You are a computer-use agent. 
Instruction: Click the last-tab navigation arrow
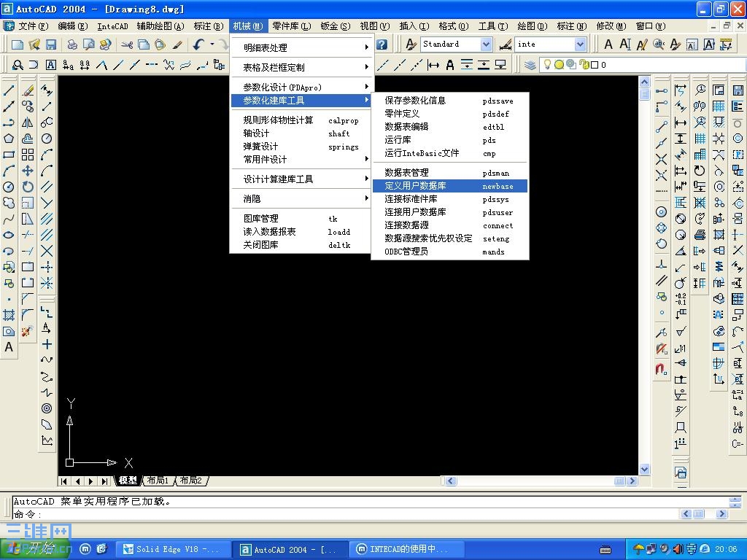coord(104,481)
